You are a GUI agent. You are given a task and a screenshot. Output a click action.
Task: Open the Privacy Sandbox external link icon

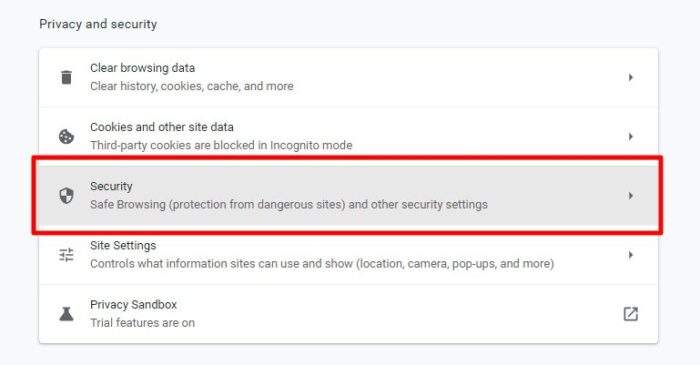630,314
